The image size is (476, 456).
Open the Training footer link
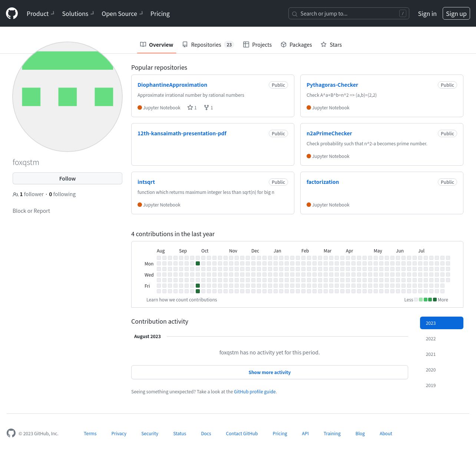(332, 433)
